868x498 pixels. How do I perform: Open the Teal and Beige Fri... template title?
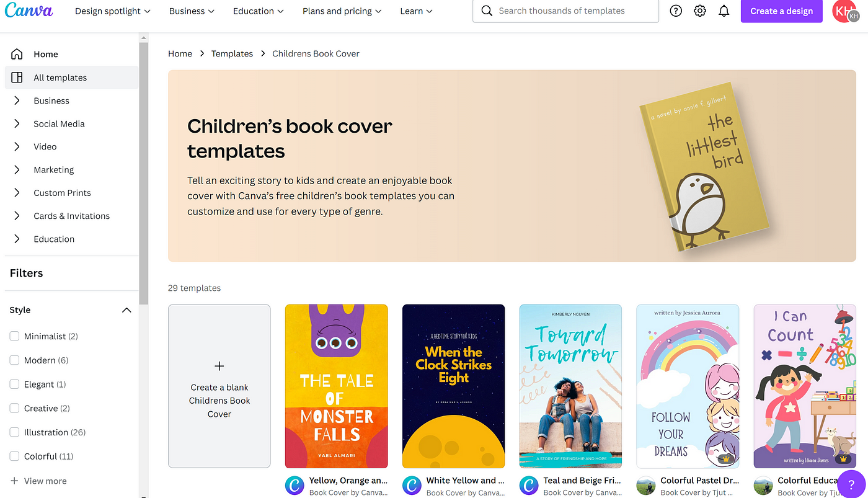pos(582,480)
